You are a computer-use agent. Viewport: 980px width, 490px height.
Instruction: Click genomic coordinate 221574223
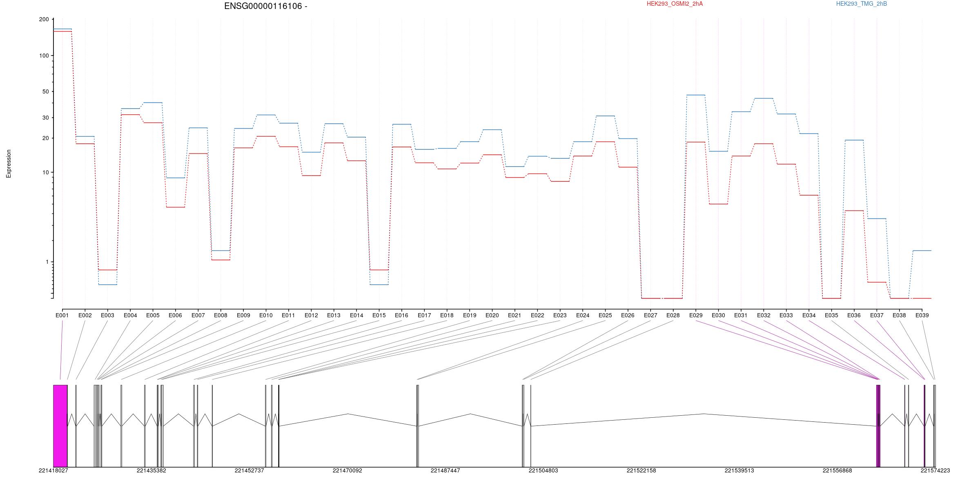pos(935,470)
